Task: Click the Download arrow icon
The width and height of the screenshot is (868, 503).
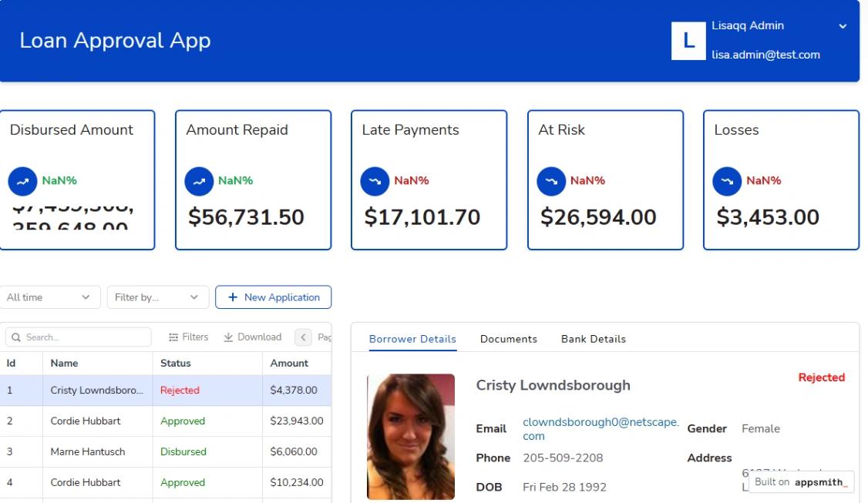Action: 228,337
